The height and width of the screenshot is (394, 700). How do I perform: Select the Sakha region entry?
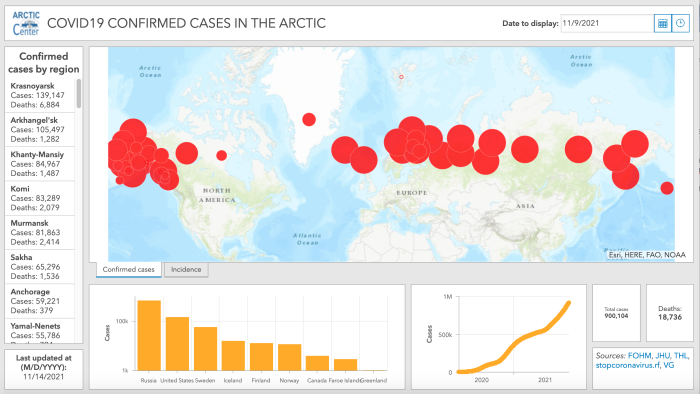click(40, 267)
